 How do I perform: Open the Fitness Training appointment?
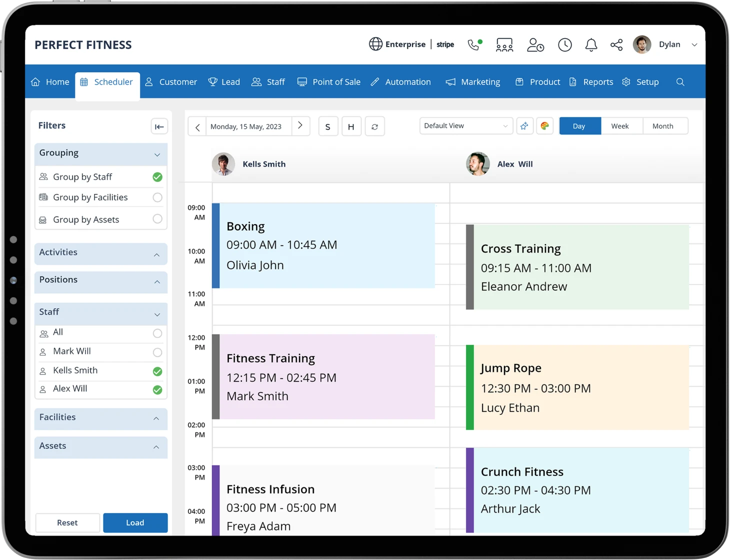click(323, 376)
